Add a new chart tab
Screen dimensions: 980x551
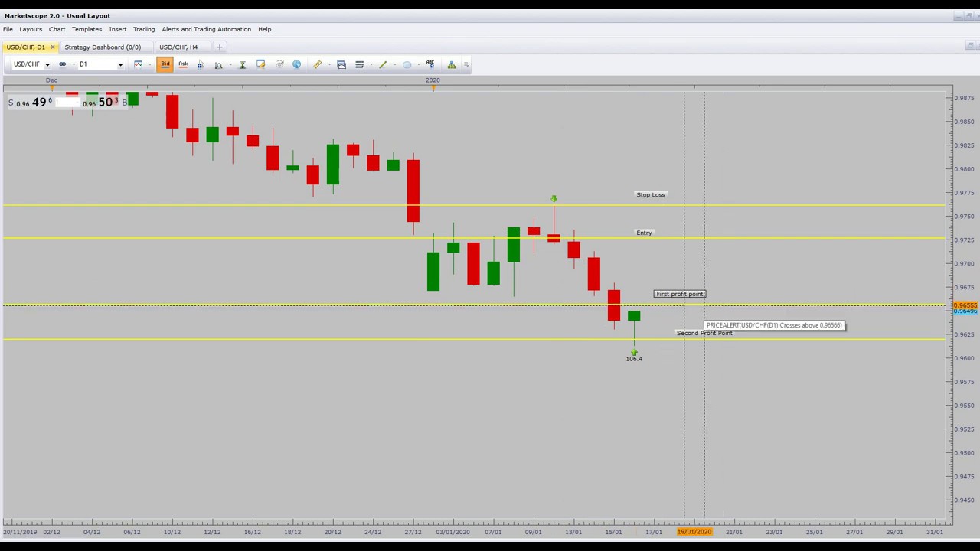[219, 47]
